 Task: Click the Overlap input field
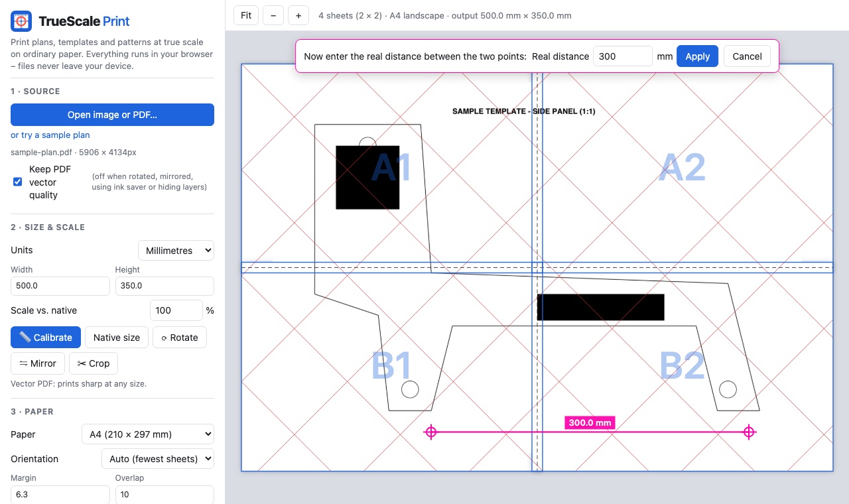point(164,495)
